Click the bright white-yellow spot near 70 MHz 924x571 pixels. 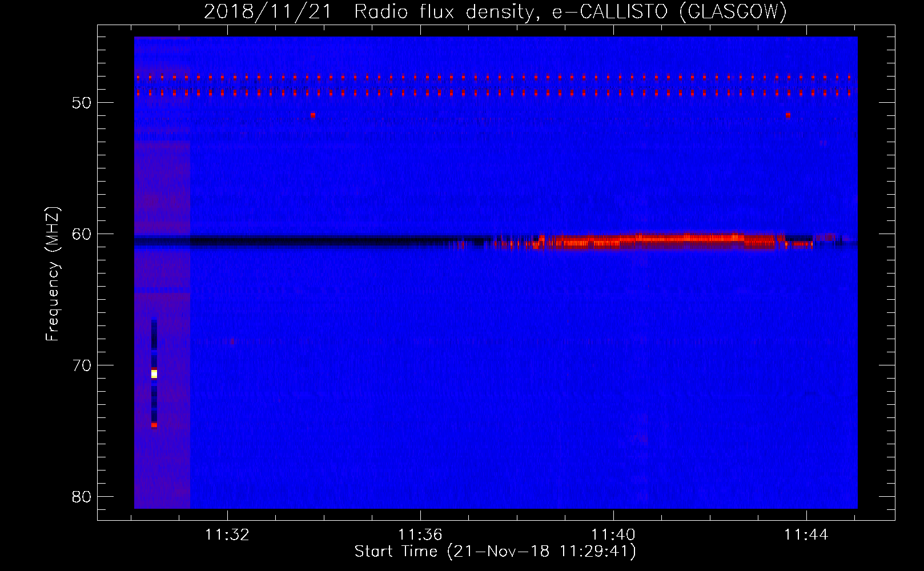pos(154,374)
